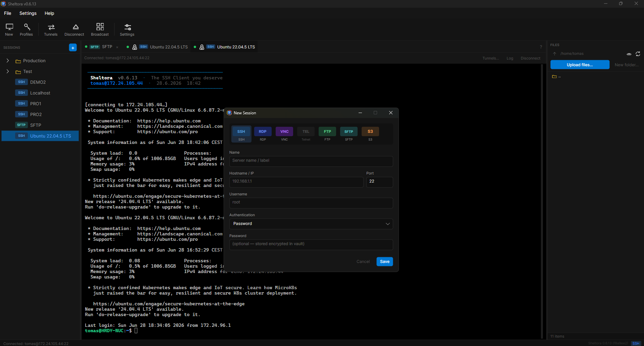Focus the Password field
This screenshot has height=346, width=644.
pos(311,244)
